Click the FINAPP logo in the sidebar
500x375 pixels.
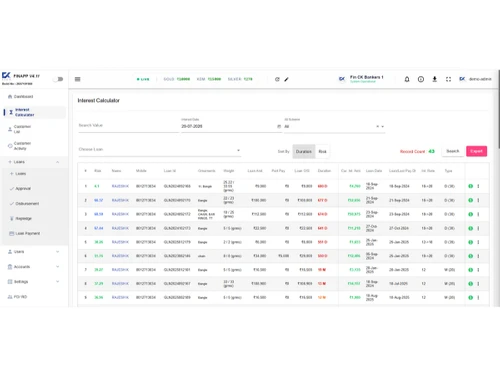point(6,76)
